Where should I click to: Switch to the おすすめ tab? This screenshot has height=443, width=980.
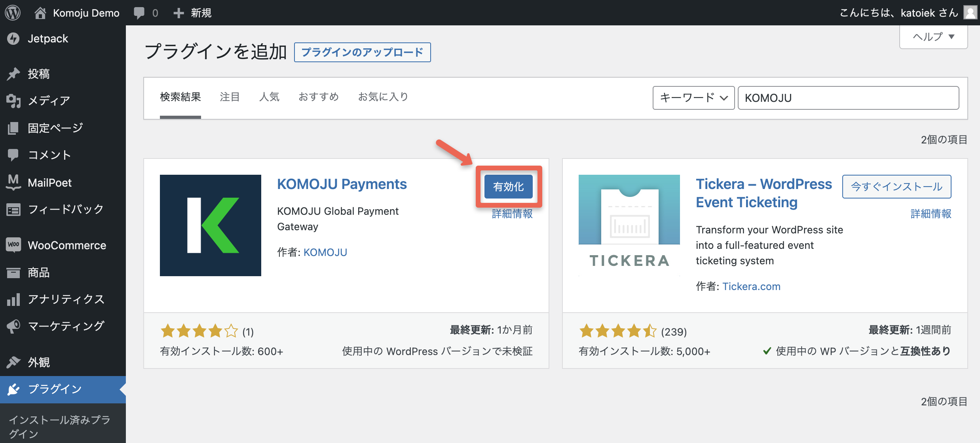tap(319, 97)
